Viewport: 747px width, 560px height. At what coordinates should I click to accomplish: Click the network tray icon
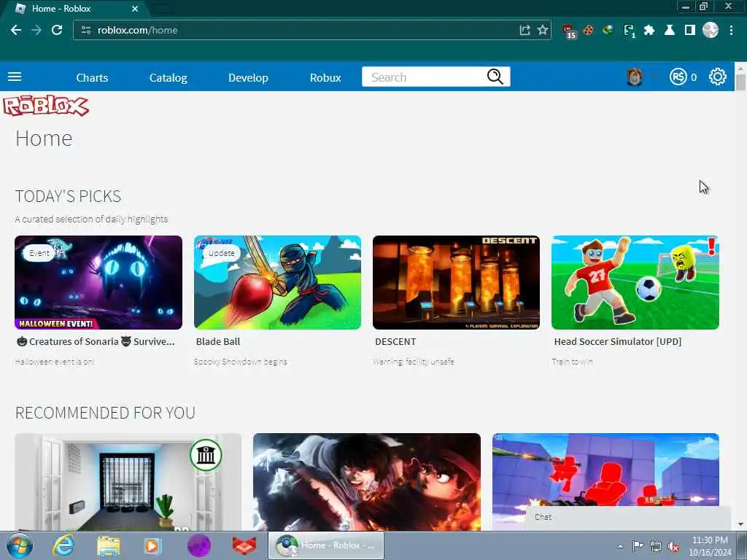pyautogui.click(x=656, y=546)
